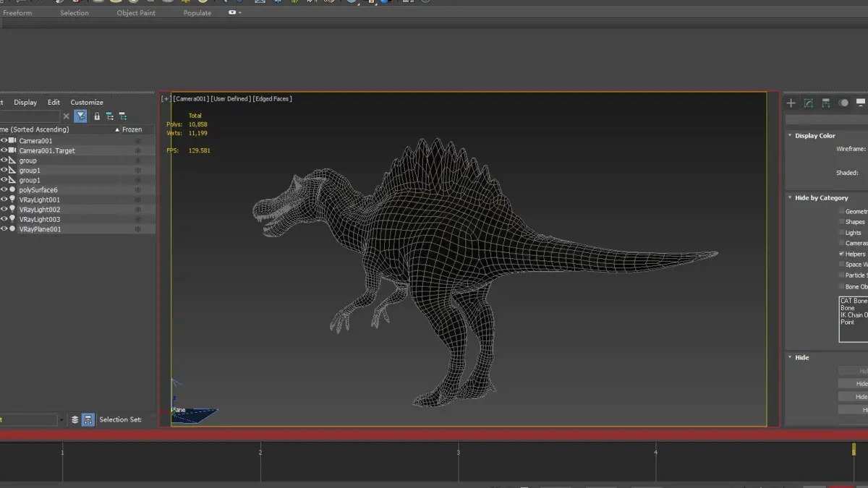
Task: Toggle the Display filter funnel icon
Action: [81, 116]
